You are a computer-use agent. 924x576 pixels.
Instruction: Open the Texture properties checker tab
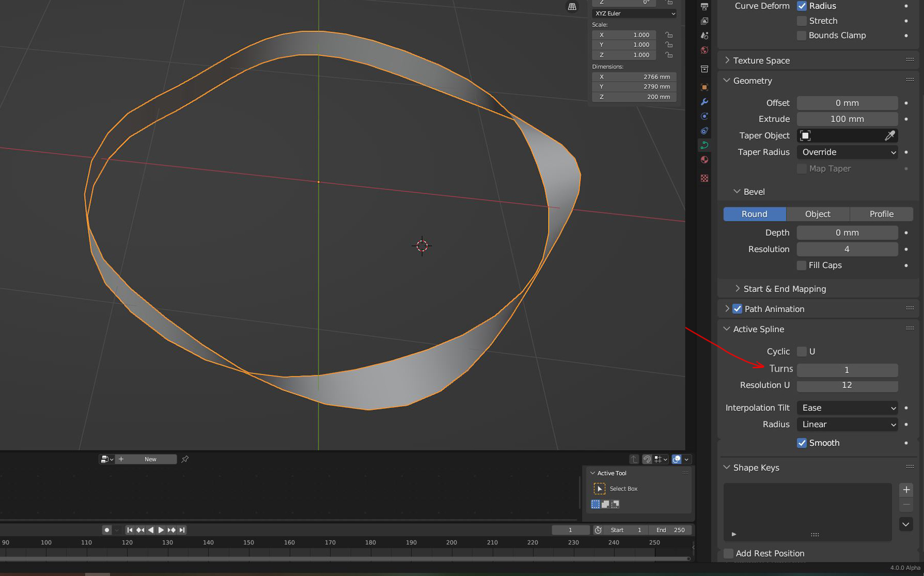click(704, 178)
